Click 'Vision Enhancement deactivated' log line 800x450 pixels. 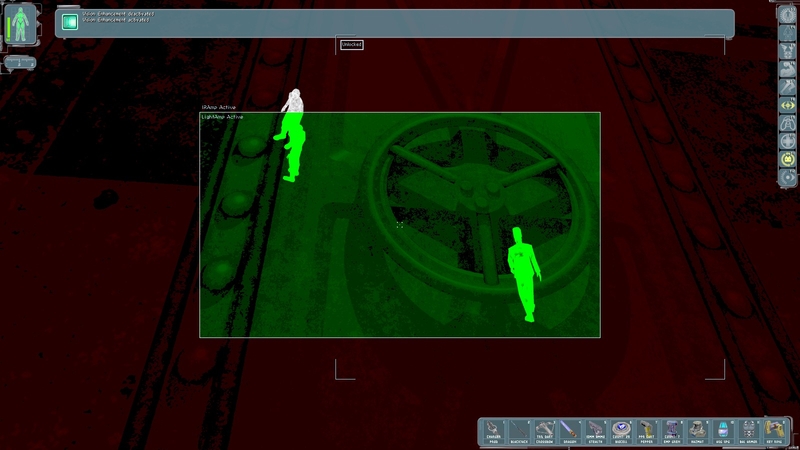[118, 14]
